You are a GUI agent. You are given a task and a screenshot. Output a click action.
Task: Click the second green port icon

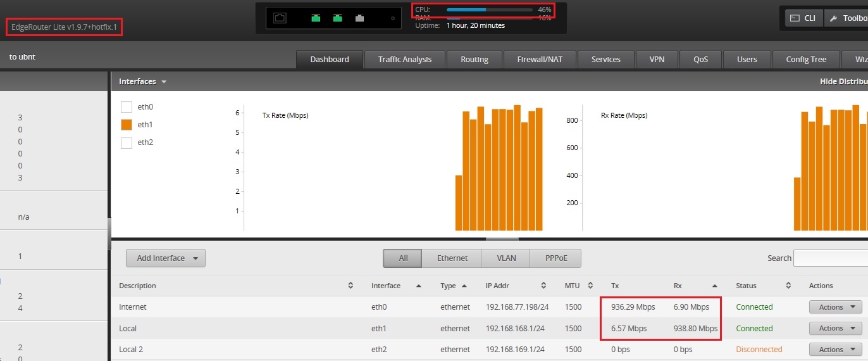(338, 18)
